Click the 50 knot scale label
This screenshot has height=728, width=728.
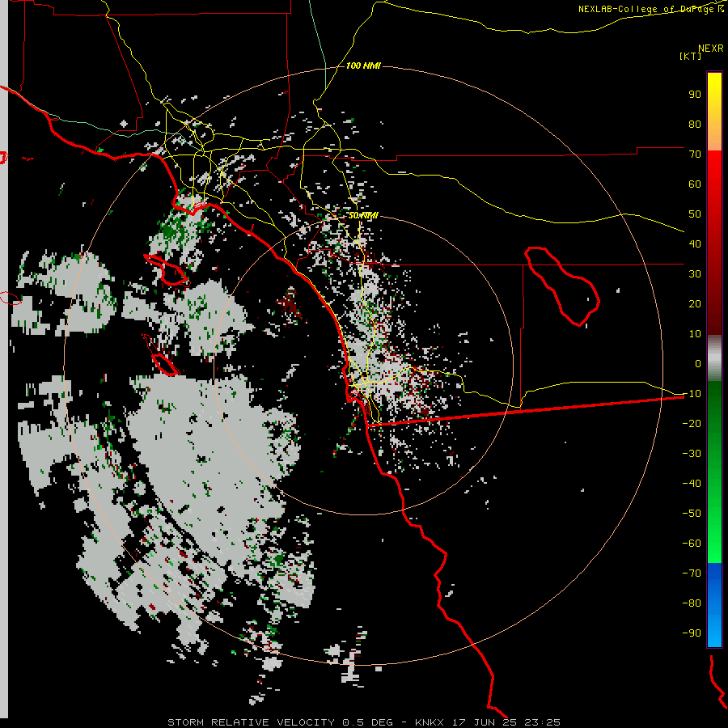[695, 214]
